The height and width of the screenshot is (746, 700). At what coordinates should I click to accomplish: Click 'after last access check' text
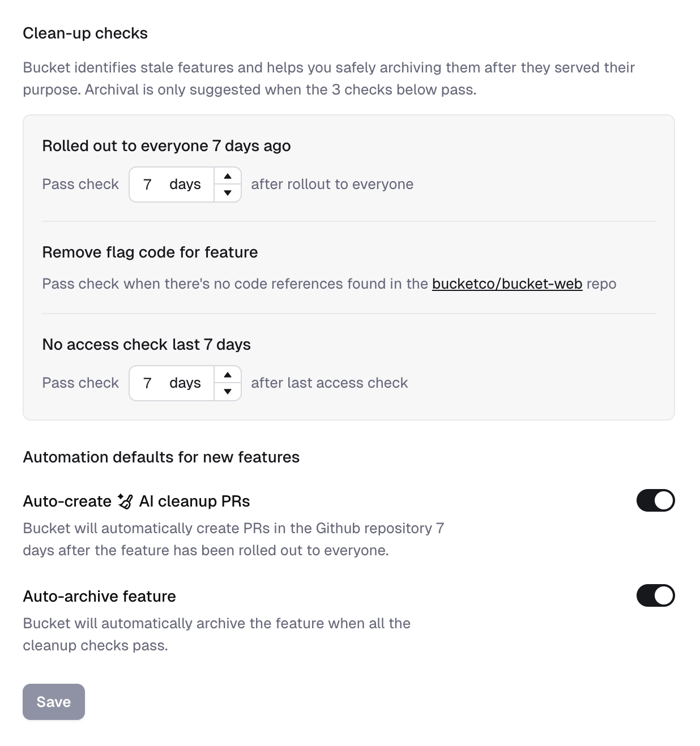click(x=329, y=383)
